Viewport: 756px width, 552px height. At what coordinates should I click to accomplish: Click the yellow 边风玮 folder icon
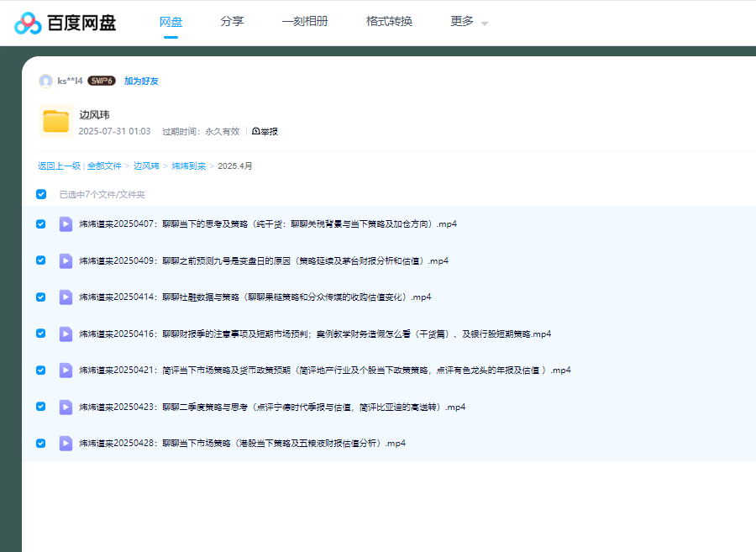coord(55,122)
